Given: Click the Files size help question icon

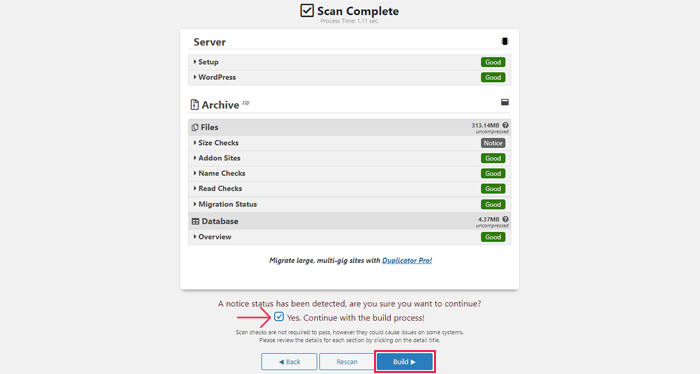Looking at the screenshot, I should [505, 125].
